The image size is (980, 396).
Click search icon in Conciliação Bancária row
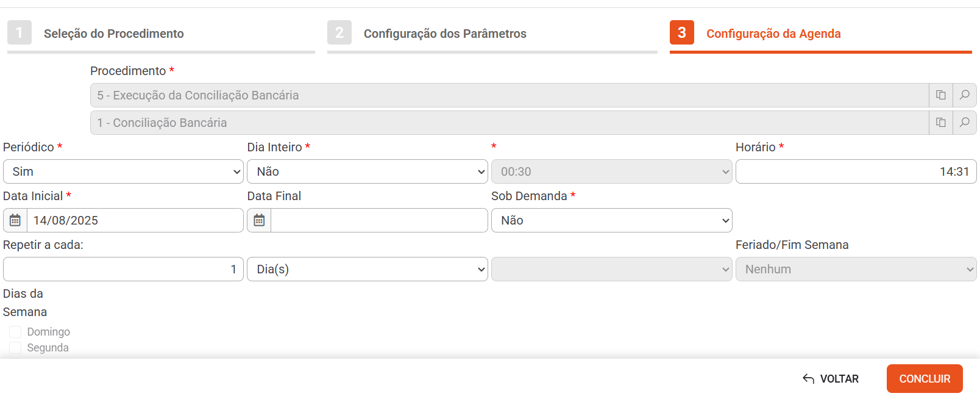(964, 123)
